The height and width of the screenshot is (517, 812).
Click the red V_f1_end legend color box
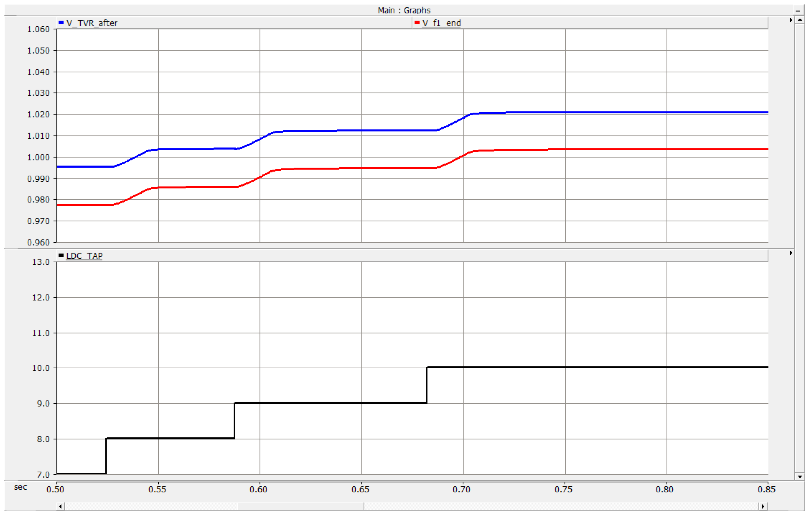click(417, 23)
